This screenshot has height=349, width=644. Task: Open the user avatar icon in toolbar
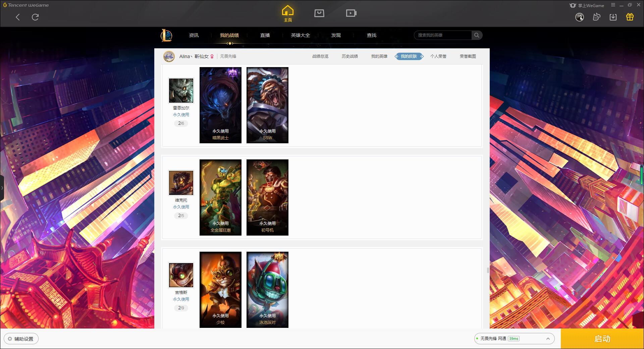click(580, 17)
